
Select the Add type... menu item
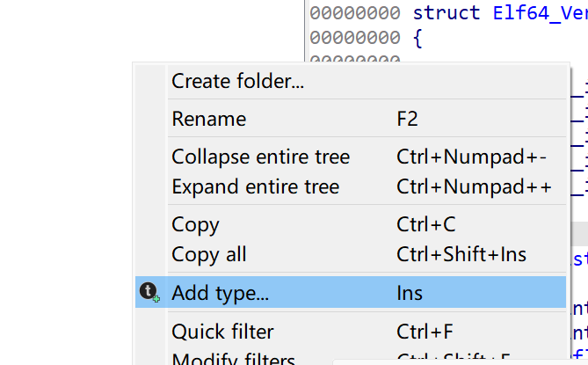tap(221, 293)
